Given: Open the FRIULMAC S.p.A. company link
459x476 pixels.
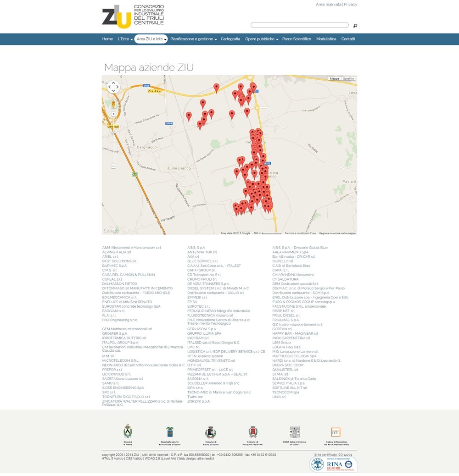Looking at the screenshot, I should click(x=285, y=320).
